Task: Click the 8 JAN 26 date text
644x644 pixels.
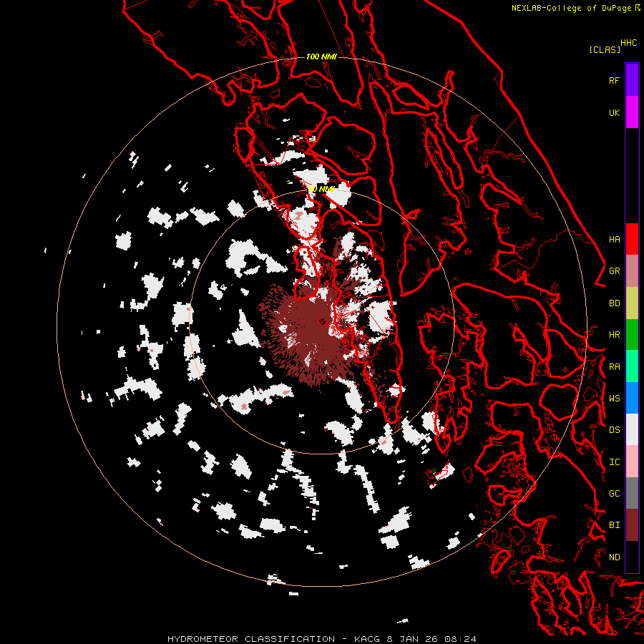Action: point(413,639)
